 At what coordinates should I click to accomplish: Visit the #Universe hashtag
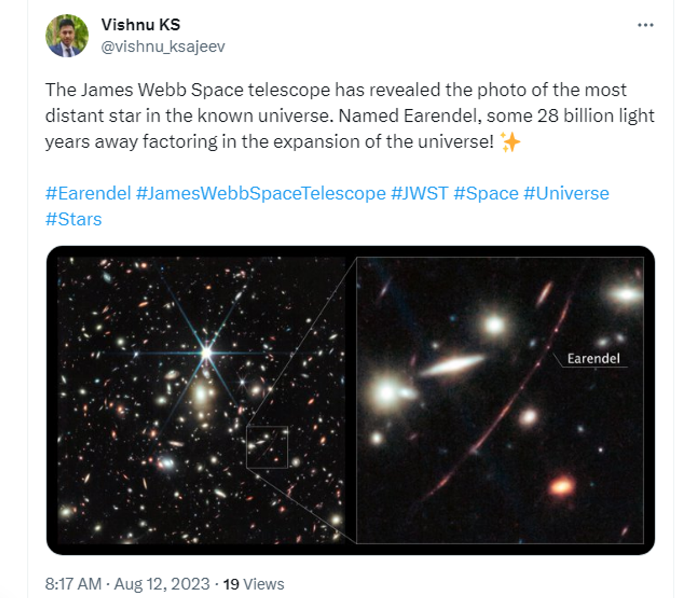coord(566,193)
